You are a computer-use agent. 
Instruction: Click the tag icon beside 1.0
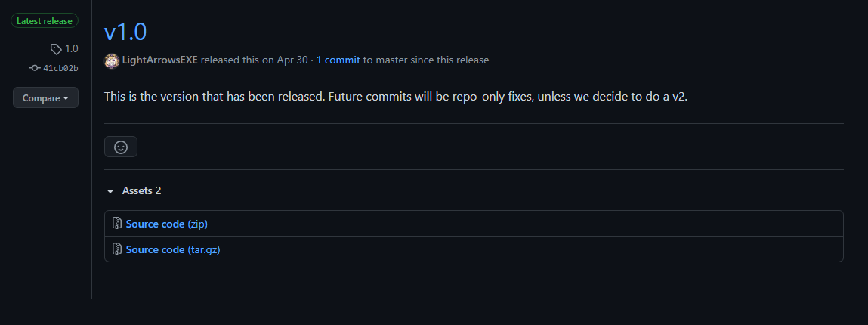(x=56, y=49)
